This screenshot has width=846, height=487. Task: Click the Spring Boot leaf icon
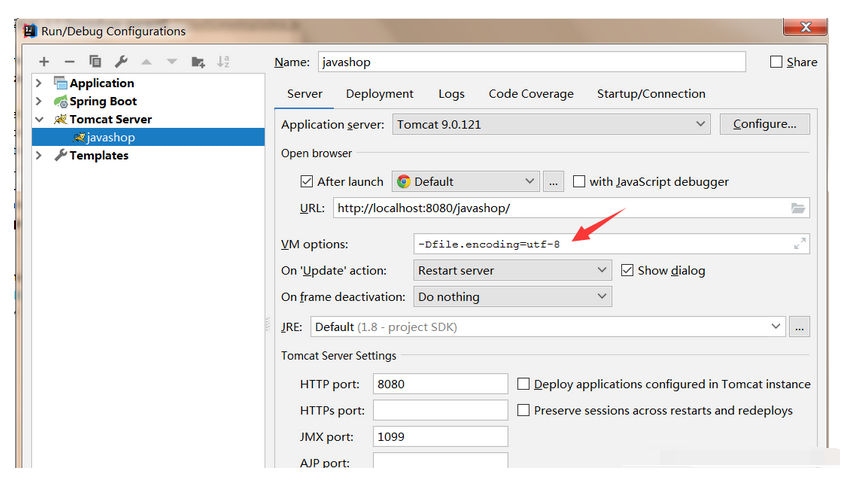click(x=60, y=101)
